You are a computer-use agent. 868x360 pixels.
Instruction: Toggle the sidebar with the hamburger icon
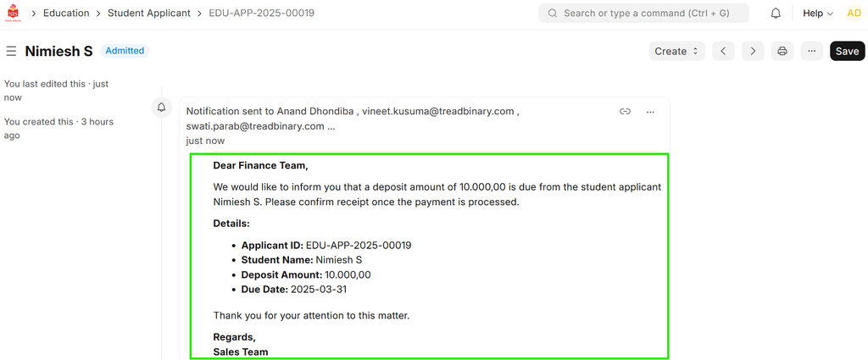(11, 52)
